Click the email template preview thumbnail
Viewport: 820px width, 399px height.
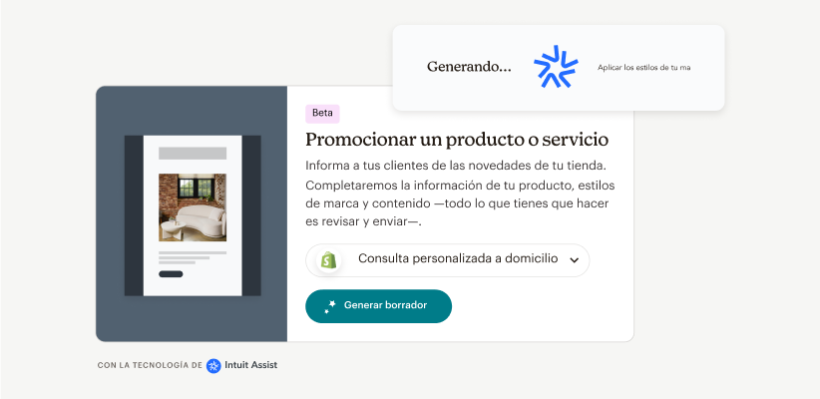192,215
